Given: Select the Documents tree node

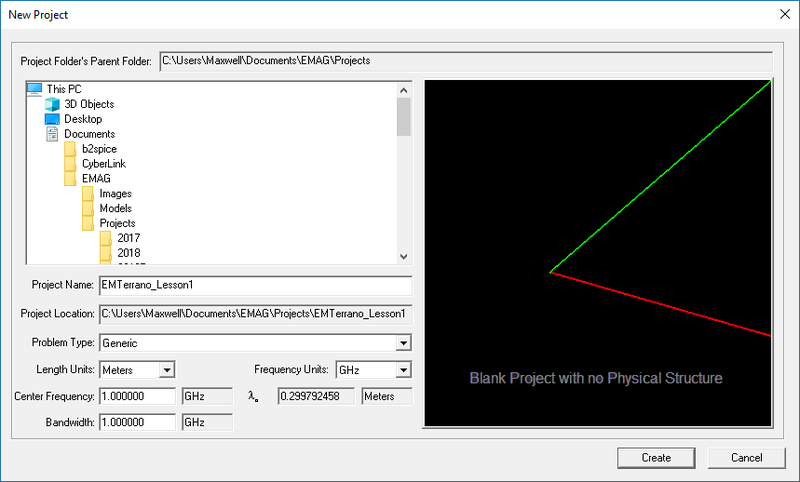Looking at the screenshot, I should click(x=90, y=134).
